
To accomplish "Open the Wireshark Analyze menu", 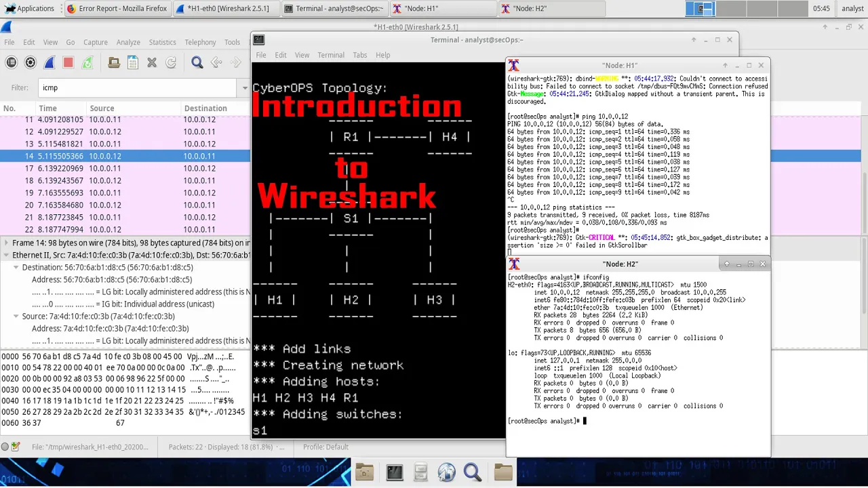I will pyautogui.click(x=128, y=42).
